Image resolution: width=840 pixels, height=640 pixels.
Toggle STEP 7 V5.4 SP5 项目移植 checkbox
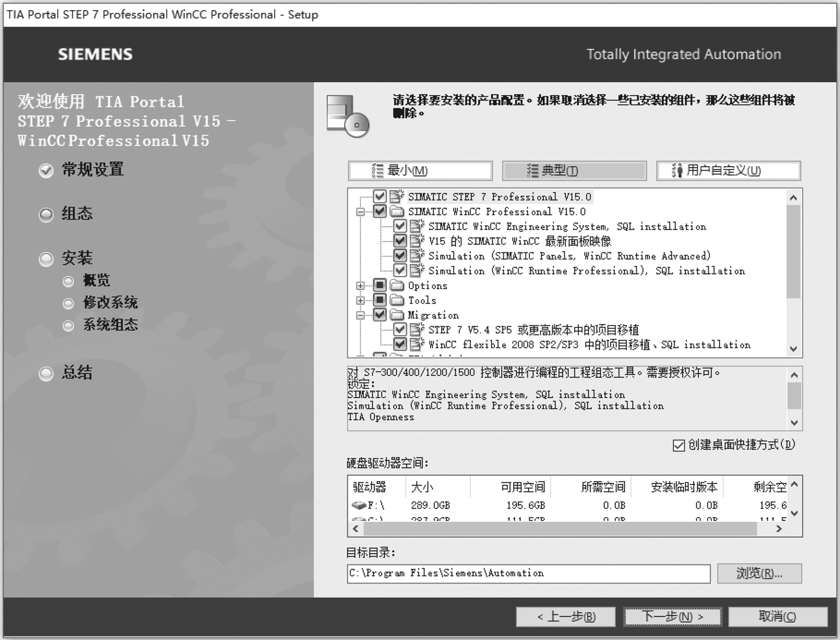click(x=400, y=329)
